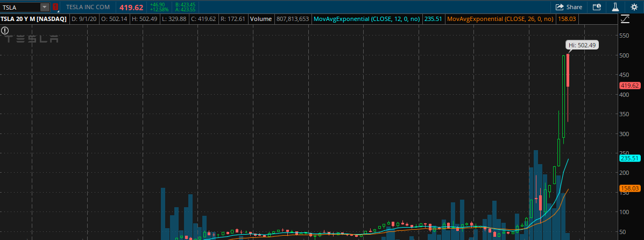
Task: Click the low value L: 329.88
Action: point(174,19)
